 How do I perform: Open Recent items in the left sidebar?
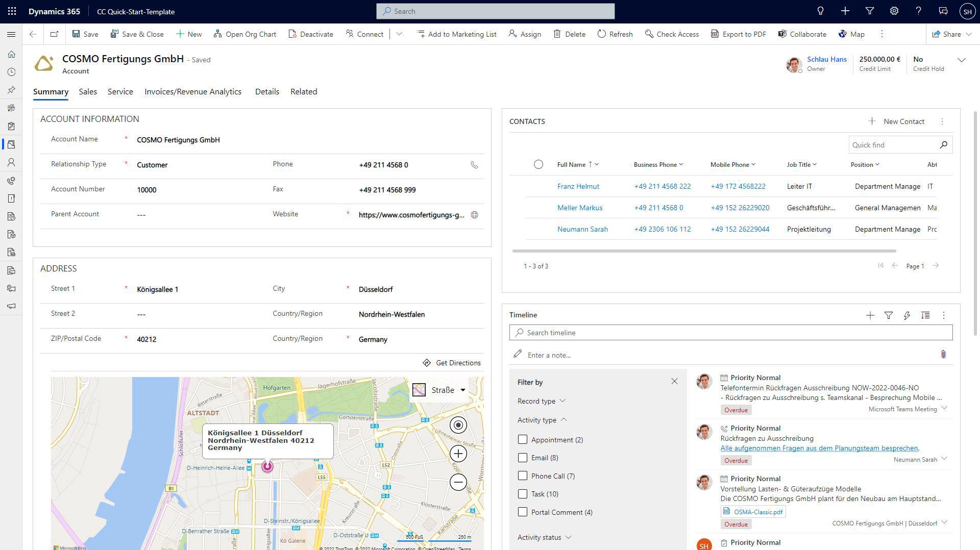coord(11,72)
